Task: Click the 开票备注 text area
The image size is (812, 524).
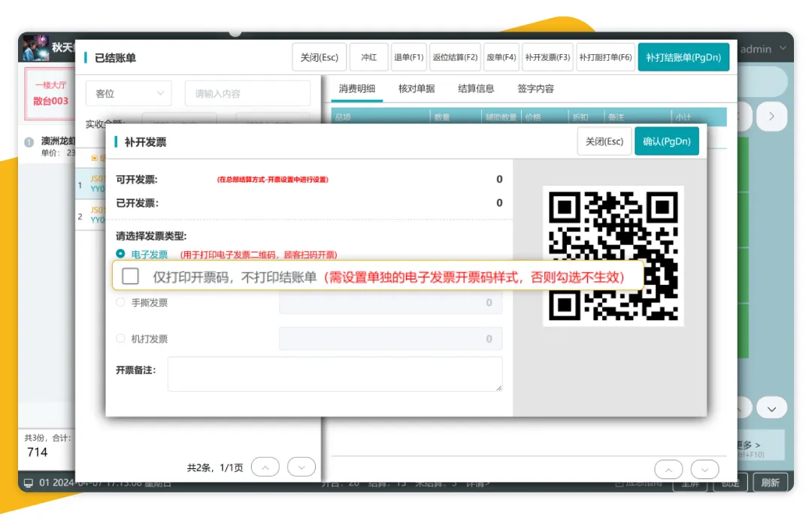Action: pyautogui.click(x=335, y=374)
